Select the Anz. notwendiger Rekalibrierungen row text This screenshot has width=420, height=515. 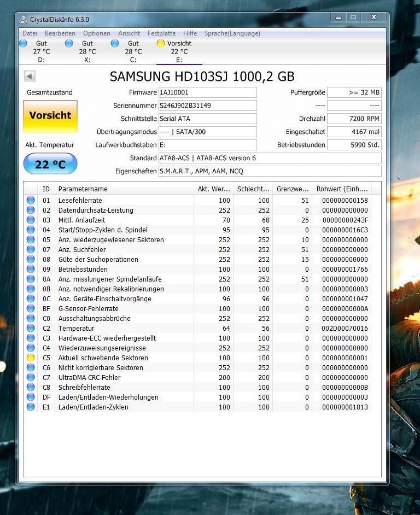pyautogui.click(x=111, y=289)
